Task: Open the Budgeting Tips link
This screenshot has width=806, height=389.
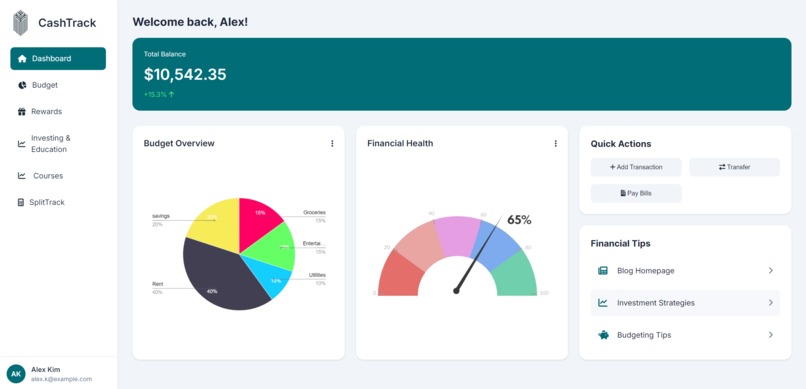Action: coord(685,335)
